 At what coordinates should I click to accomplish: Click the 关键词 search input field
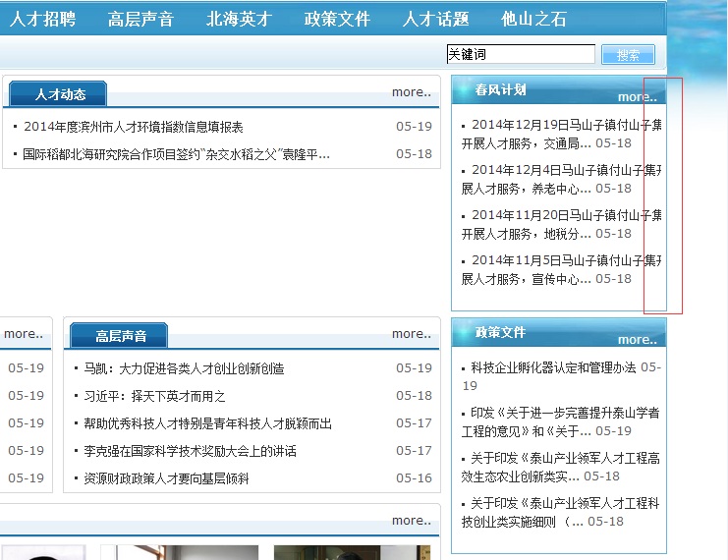coord(520,55)
